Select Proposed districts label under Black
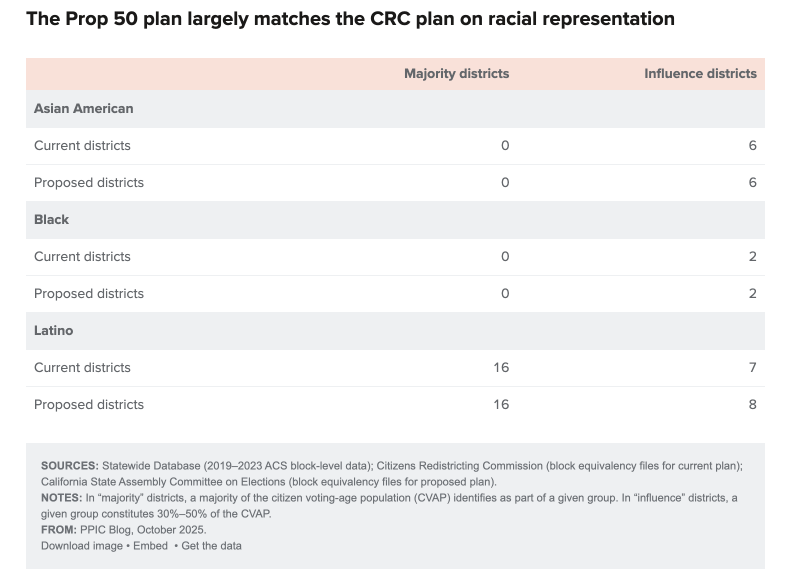The image size is (809, 582). coord(89,293)
